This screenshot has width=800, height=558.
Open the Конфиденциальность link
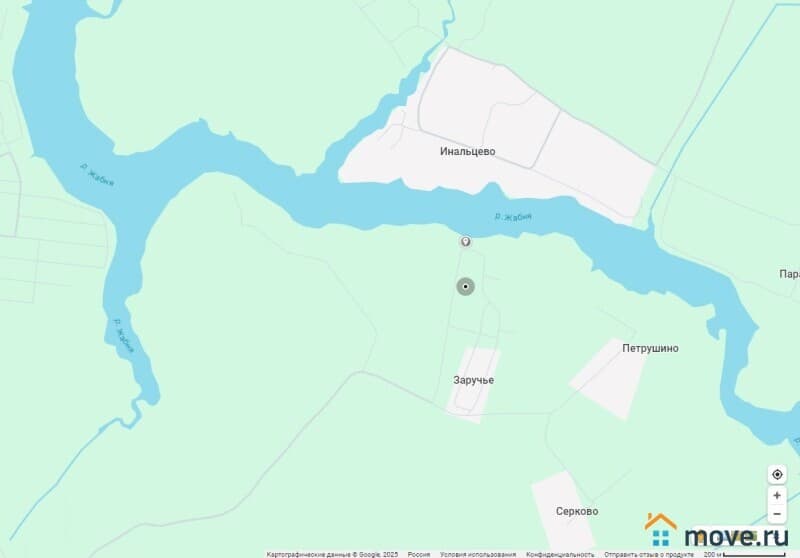coord(560,554)
